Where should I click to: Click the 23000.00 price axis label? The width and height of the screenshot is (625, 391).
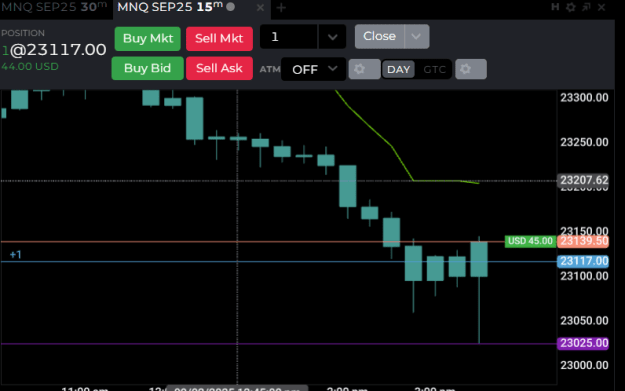(584, 365)
